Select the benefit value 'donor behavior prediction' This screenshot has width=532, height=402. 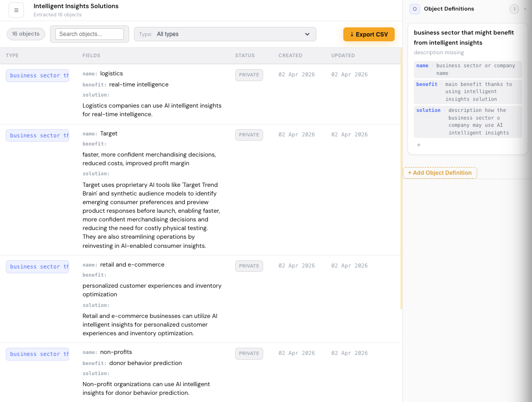[145, 363]
